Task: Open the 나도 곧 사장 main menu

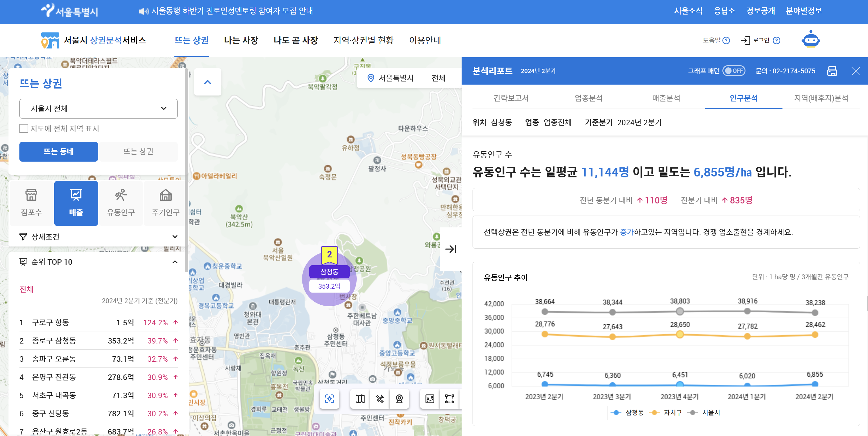Action: pos(295,40)
